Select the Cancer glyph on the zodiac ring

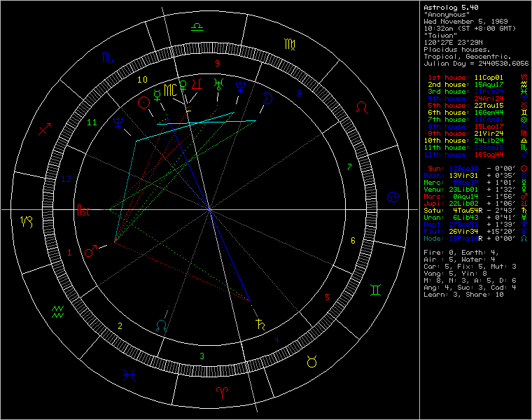(393, 197)
